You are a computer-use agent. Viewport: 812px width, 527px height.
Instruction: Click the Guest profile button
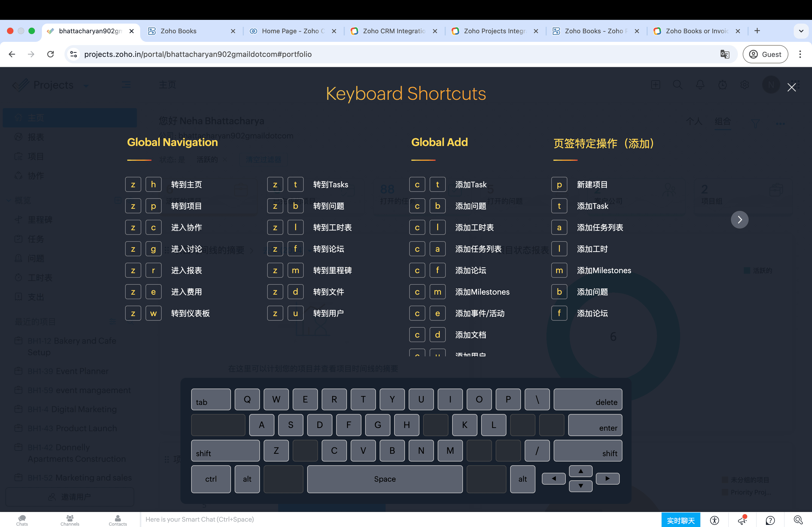tap(765, 54)
